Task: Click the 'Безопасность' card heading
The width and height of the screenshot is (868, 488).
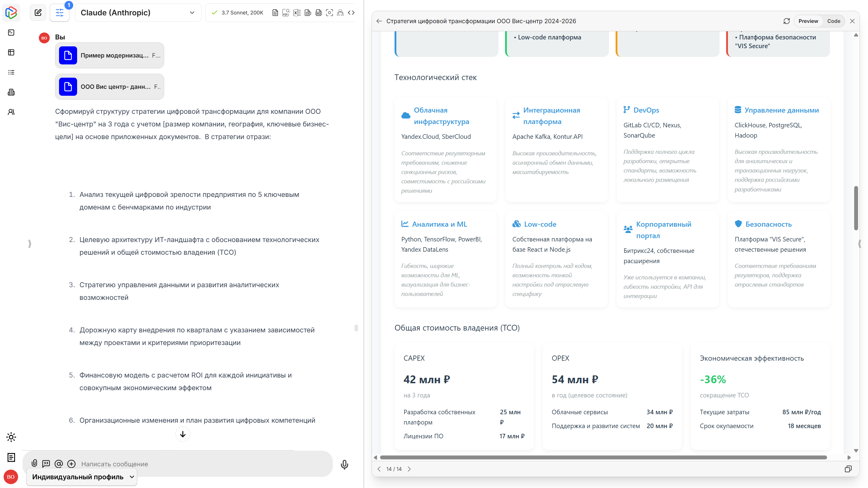Action: [x=768, y=224]
